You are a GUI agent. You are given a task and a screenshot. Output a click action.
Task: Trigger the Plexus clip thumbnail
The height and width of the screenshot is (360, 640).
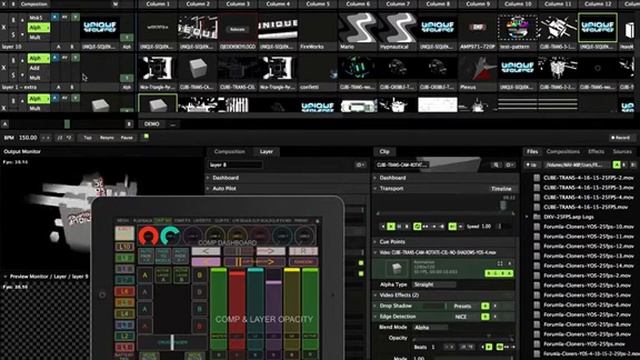[x=478, y=68]
